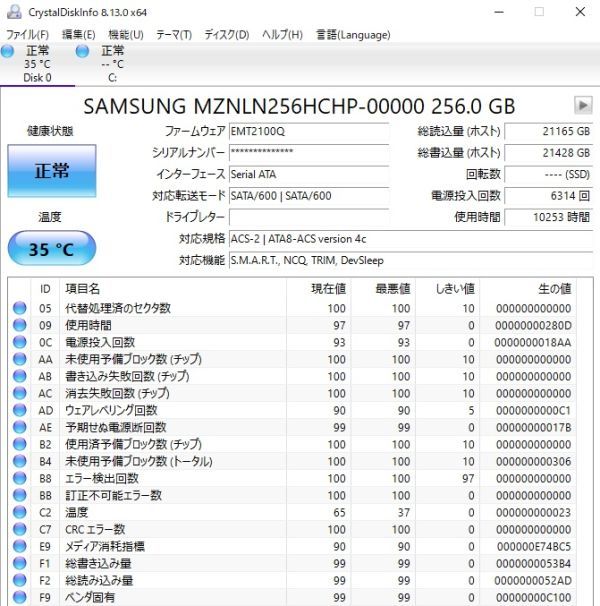Click raw value 000000000306
600x606 pixels.
[x=534, y=461]
